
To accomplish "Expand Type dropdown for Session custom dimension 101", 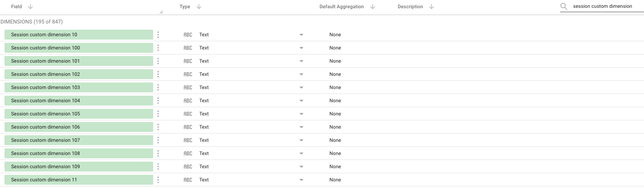I will click(x=301, y=61).
